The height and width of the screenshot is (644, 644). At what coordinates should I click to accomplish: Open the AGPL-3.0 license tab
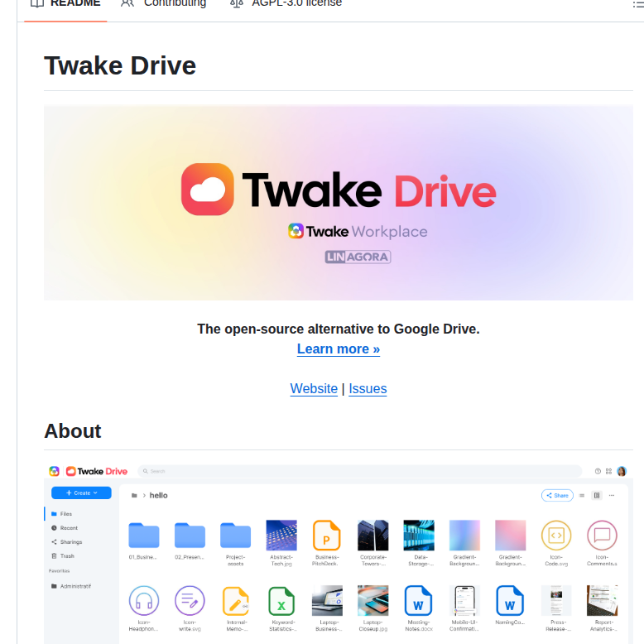pyautogui.click(x=286, y=4)
